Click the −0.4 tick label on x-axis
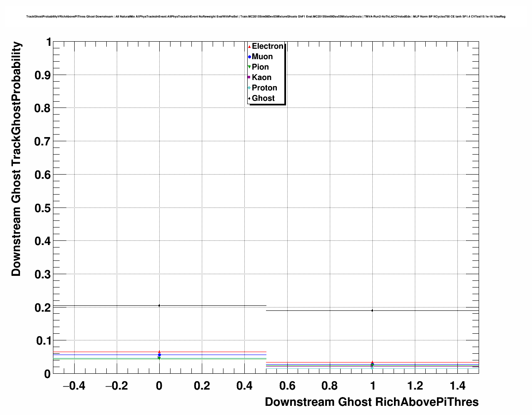Viewport: 532px width, 415px height. tap(74, 386)
